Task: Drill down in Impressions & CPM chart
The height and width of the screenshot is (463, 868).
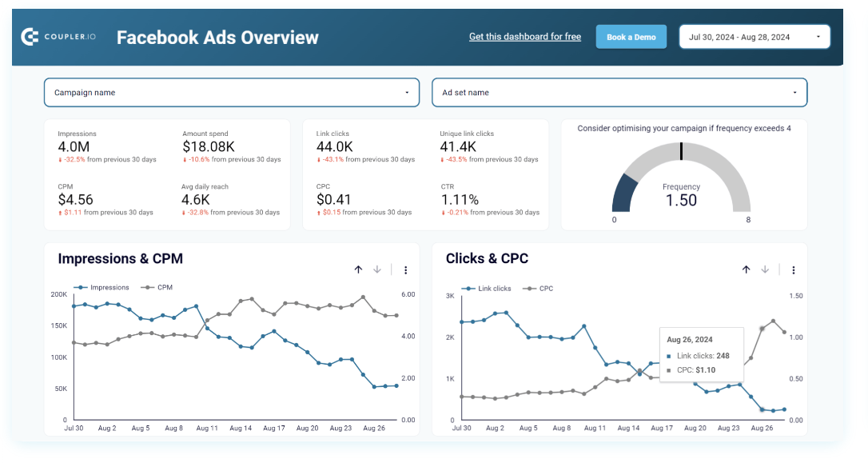Action: click(x=377, y=270)
